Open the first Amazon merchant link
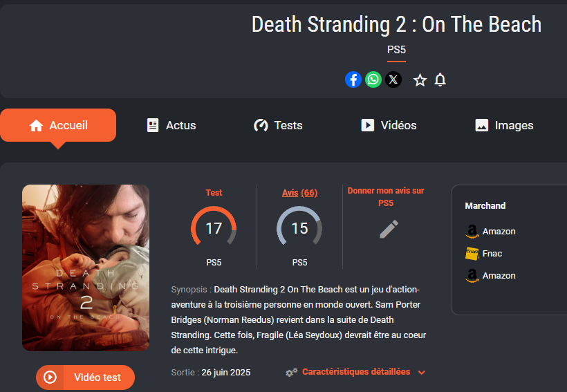Screen dimensions: 567x392 tap(490, 232)
